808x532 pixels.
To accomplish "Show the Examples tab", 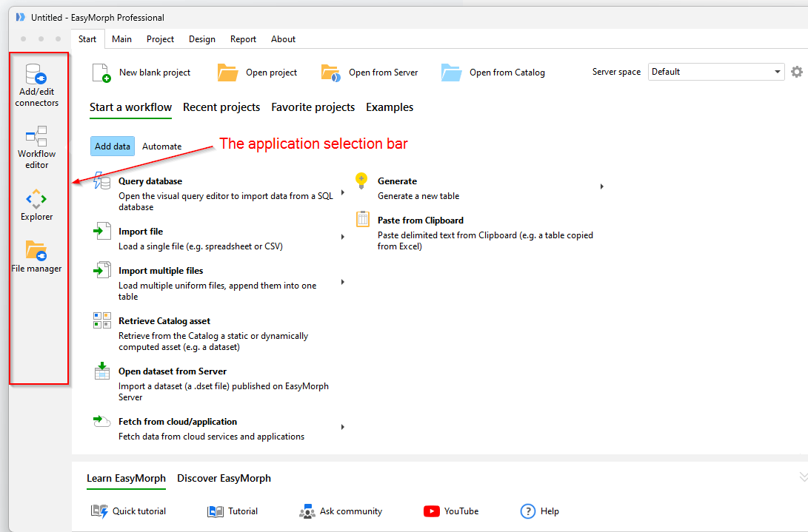I will [390, 107].
